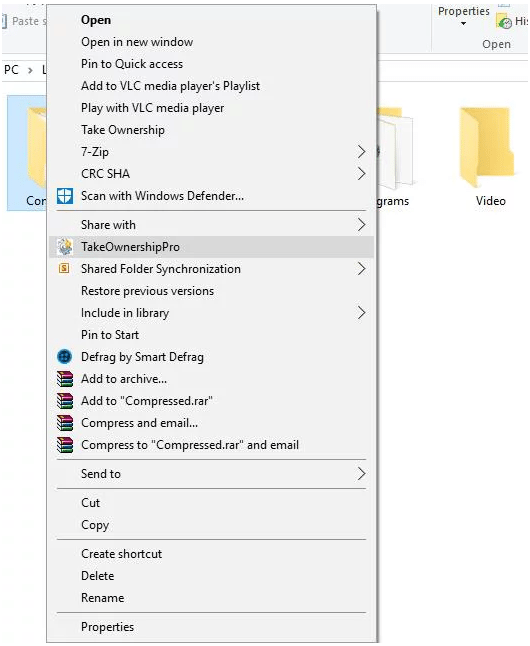Screen dimensions: 530x646
Task: Choose Add to archive option
Action: click(211, 379)
